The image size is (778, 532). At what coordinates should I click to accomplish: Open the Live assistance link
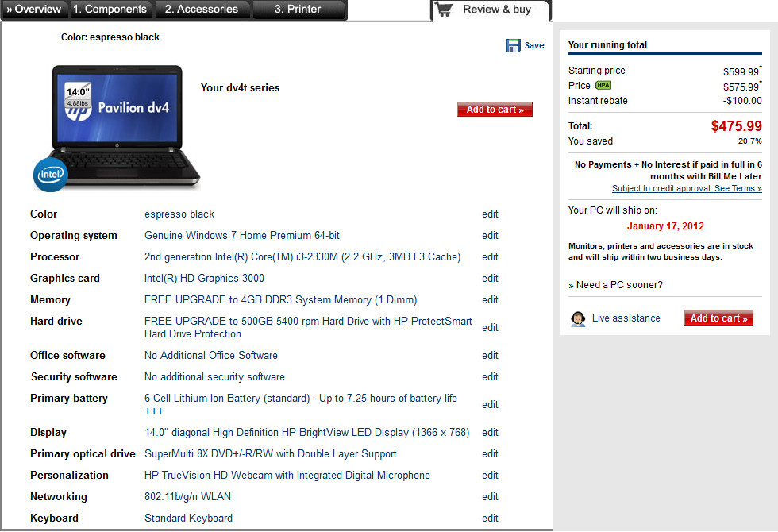[626, 318]
